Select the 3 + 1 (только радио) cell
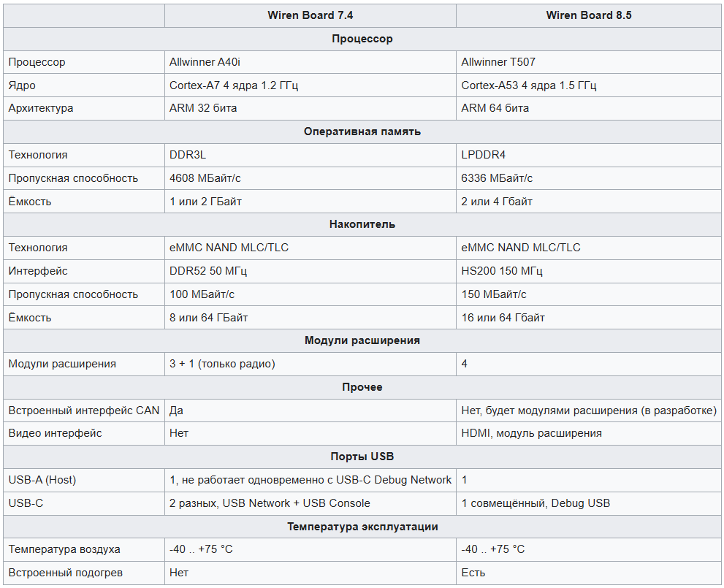 point(310,364)
